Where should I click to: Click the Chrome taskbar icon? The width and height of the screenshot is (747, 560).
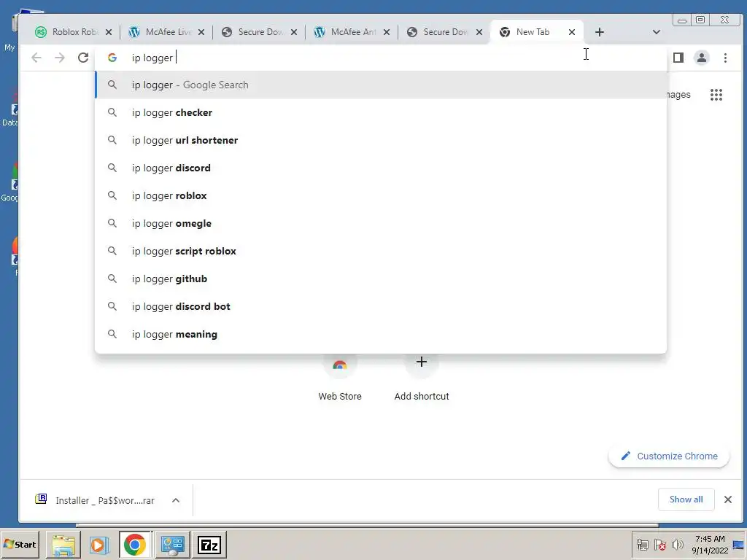pyautogui.click(x=135, y=545)
